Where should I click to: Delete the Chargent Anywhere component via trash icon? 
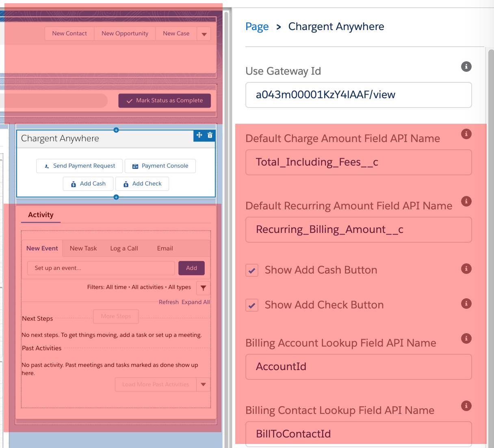click(x=210, y=136)
